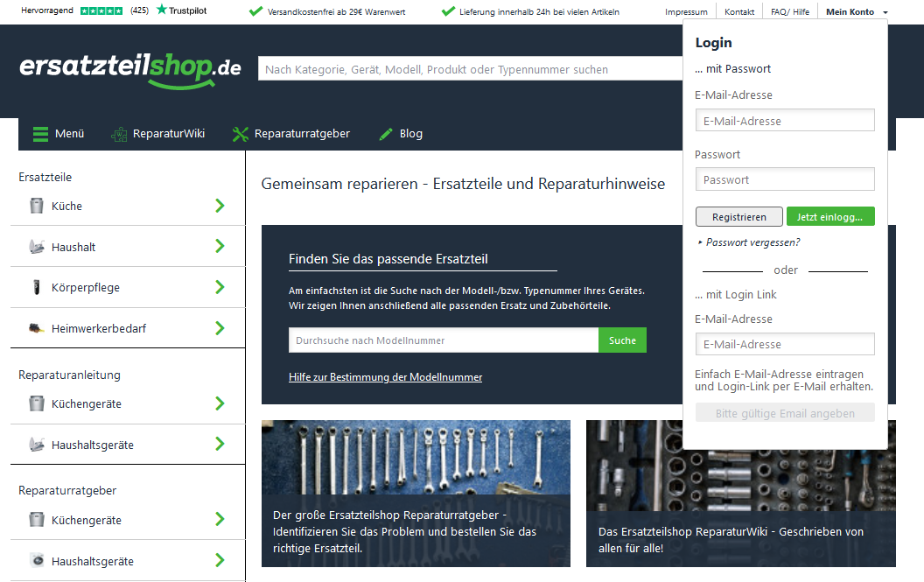
Task: Select Küche pot icon under Ersatzteile
Action: tap(36, 206)
